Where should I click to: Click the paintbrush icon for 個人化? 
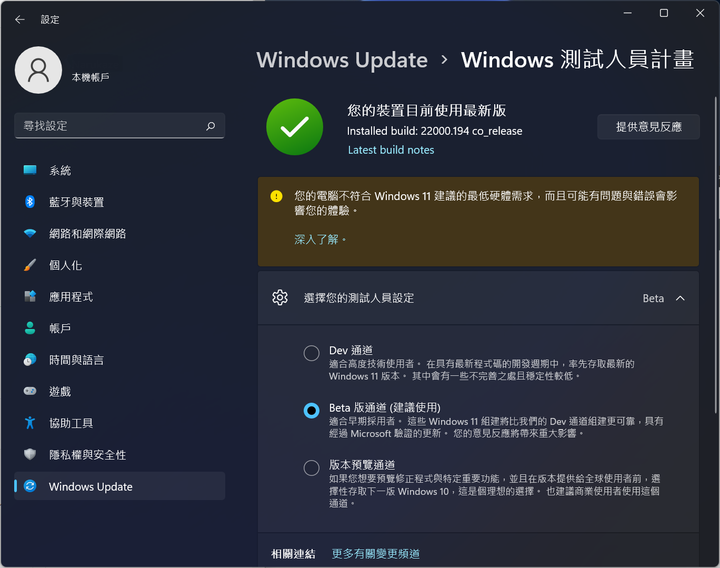(30, 265)
